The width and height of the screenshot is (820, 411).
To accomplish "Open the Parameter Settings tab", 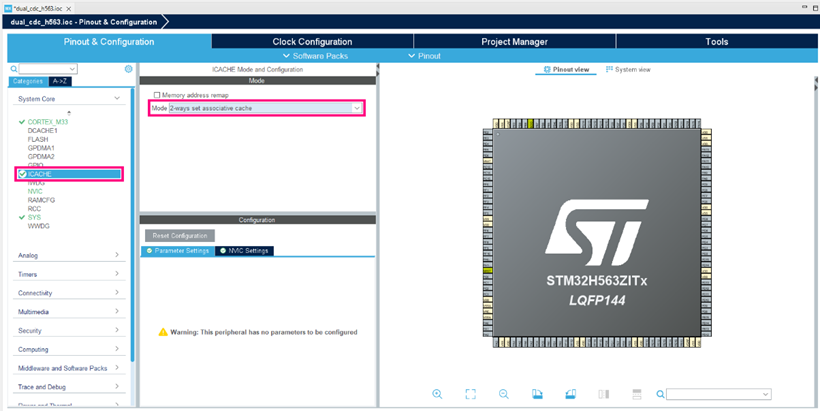I will click(178, 251).
